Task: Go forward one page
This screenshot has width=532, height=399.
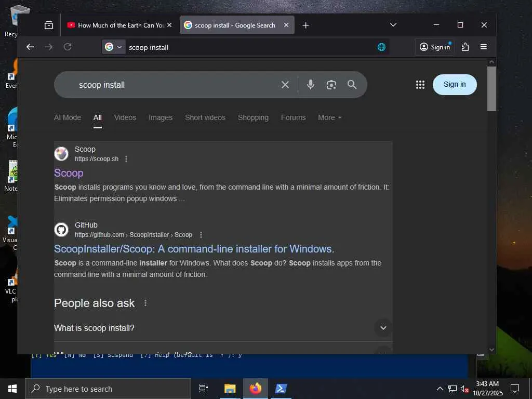Action: [49, 47]
